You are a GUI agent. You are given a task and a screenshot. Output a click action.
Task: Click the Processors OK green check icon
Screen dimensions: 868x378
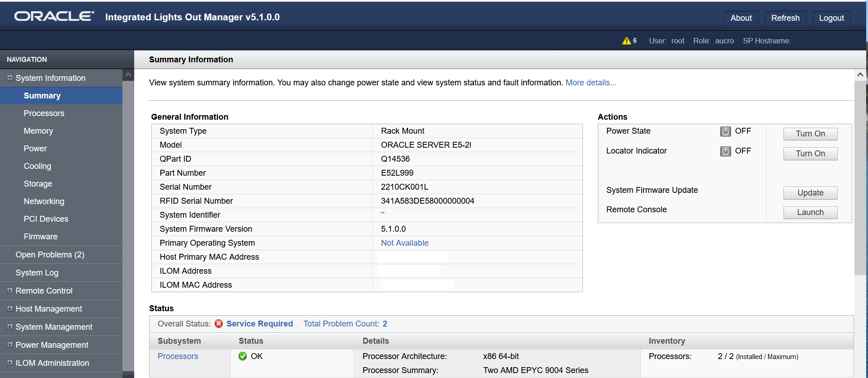coord(243,356)
